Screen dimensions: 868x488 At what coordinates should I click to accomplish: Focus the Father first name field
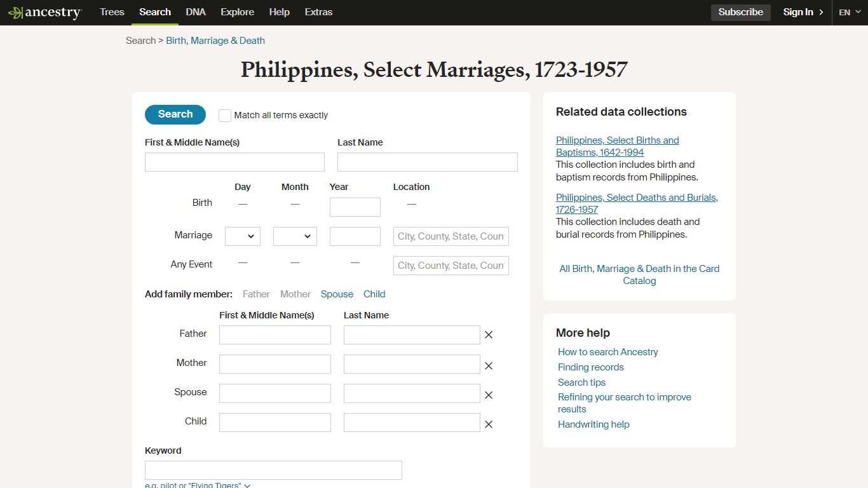point(275,335)
